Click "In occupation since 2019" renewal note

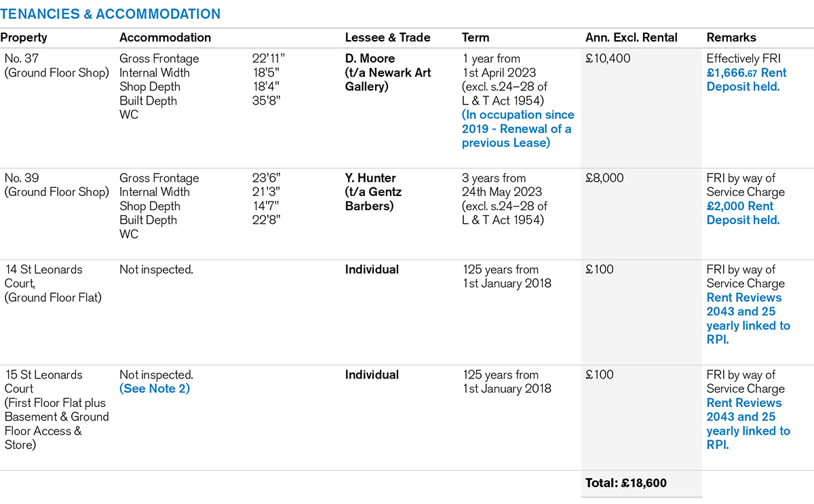[x=518, y=129]
